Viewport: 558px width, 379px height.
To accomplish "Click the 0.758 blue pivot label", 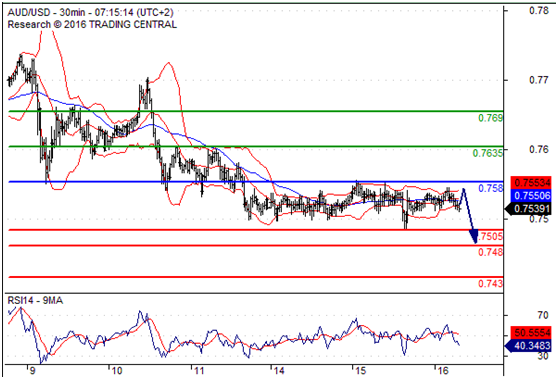I will click(490, 188).
